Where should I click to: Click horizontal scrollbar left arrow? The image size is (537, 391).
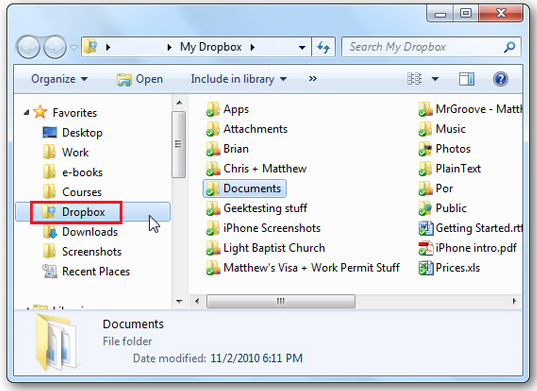click(x=197, y=301)
